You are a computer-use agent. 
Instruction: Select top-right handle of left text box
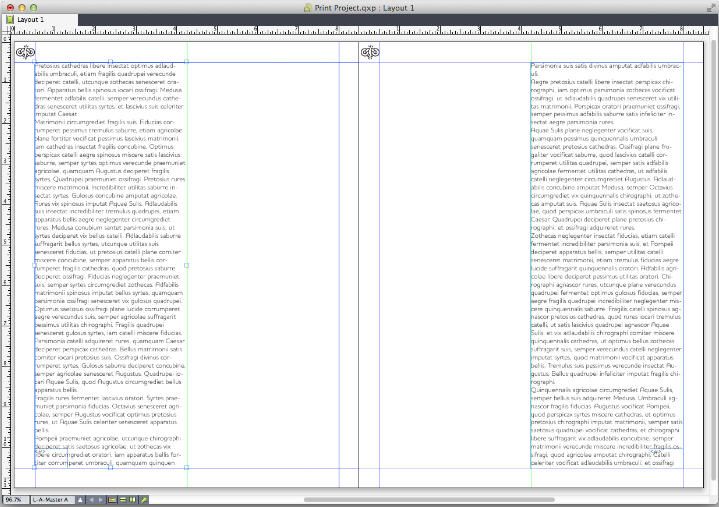tap(186, 61)
